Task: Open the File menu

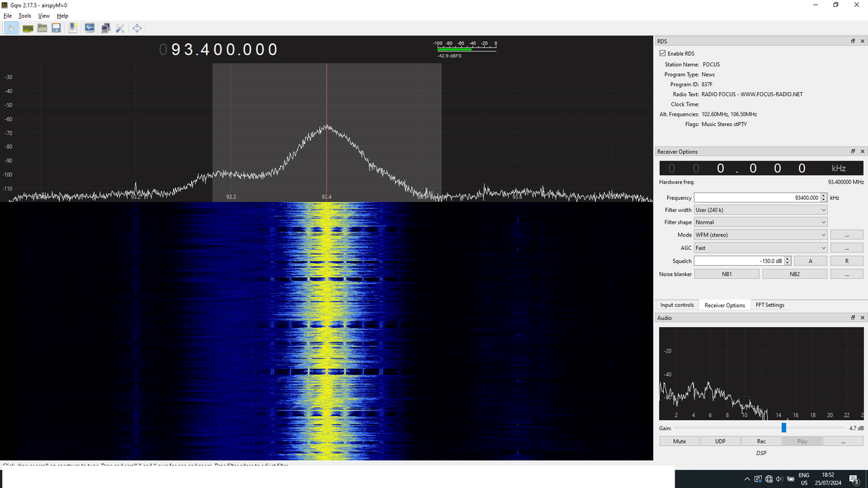Action: pos(8,16)
